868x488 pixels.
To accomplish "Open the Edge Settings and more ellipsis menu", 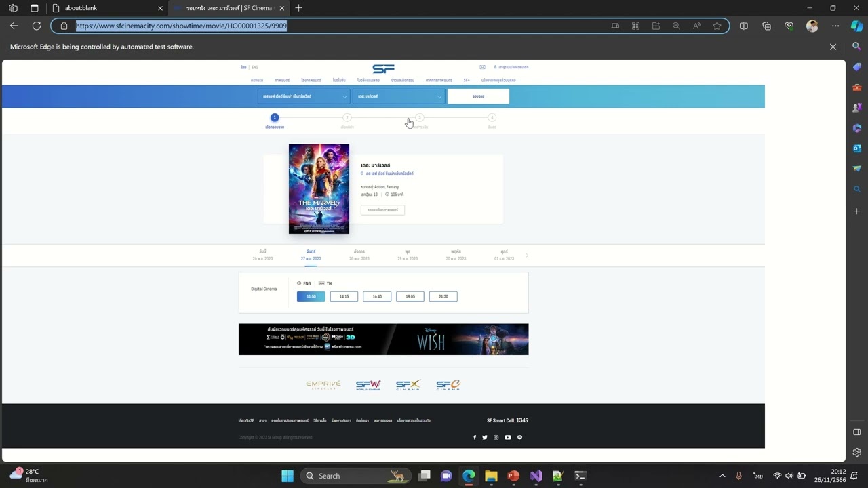I will pyautogui.click(x=835, y=26).
